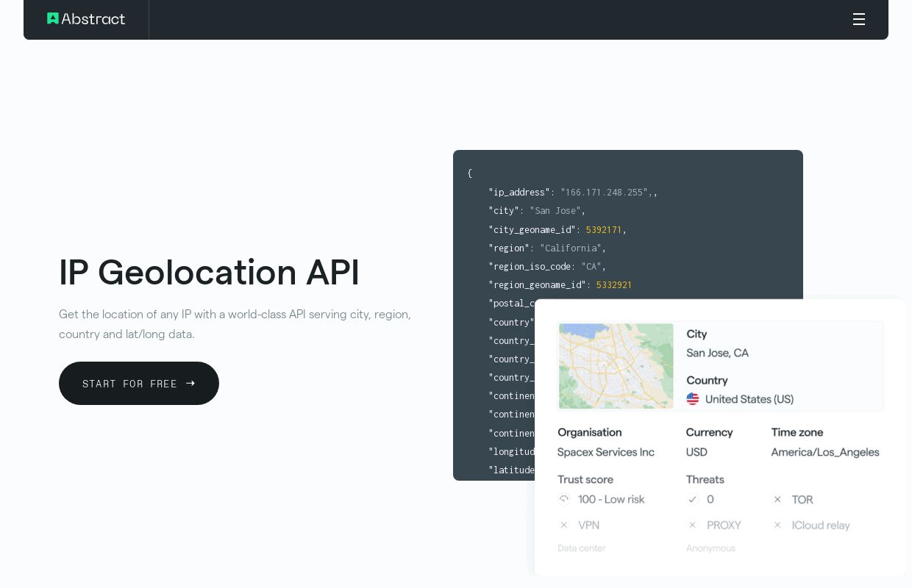Click the Start For Free button
The width and height of the screenshot is (912, 588).
139,383
